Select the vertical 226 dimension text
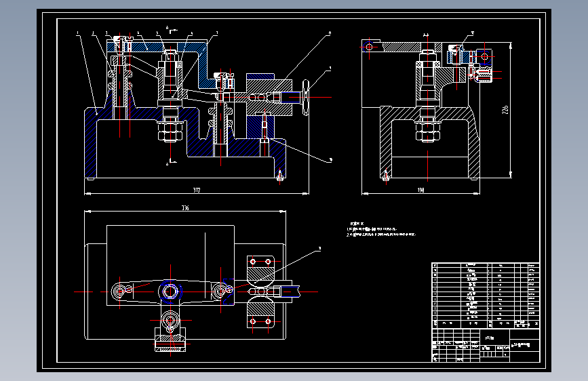This screenshot has width=588, height=381. (x=505, y=110)
